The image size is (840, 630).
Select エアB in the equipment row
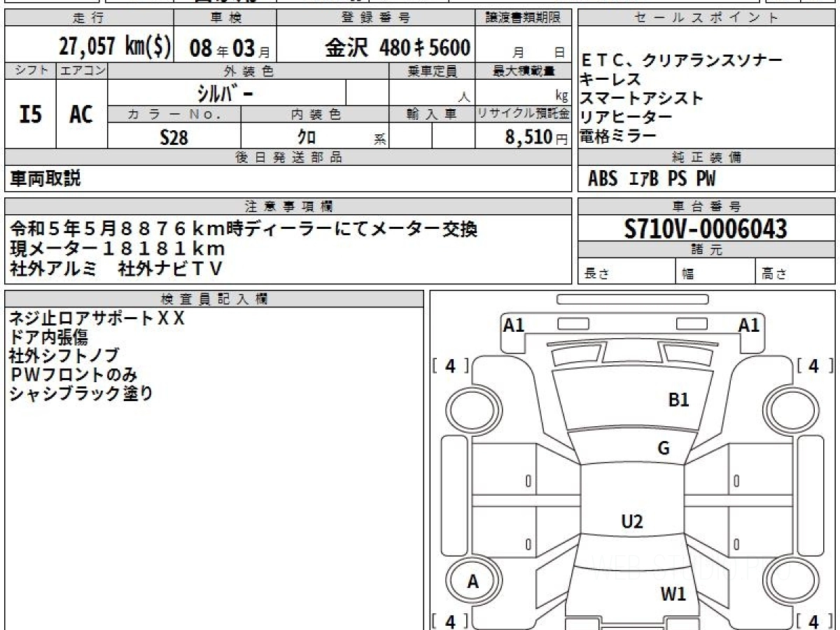click(x=644, y=180)
